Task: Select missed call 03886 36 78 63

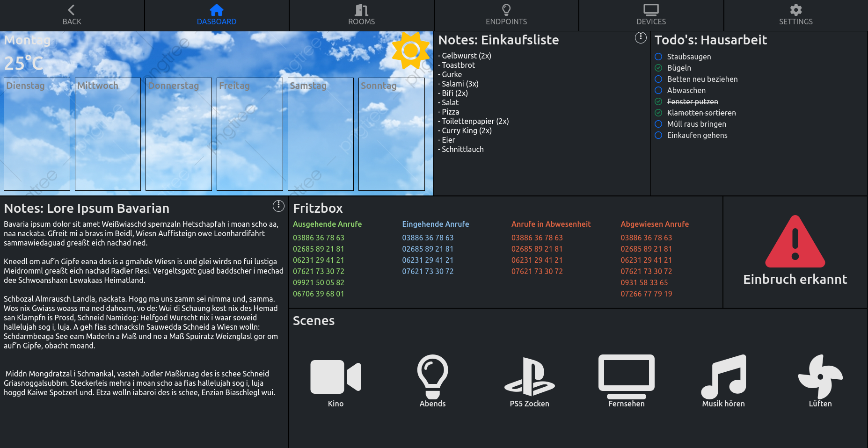Action: 537,238
